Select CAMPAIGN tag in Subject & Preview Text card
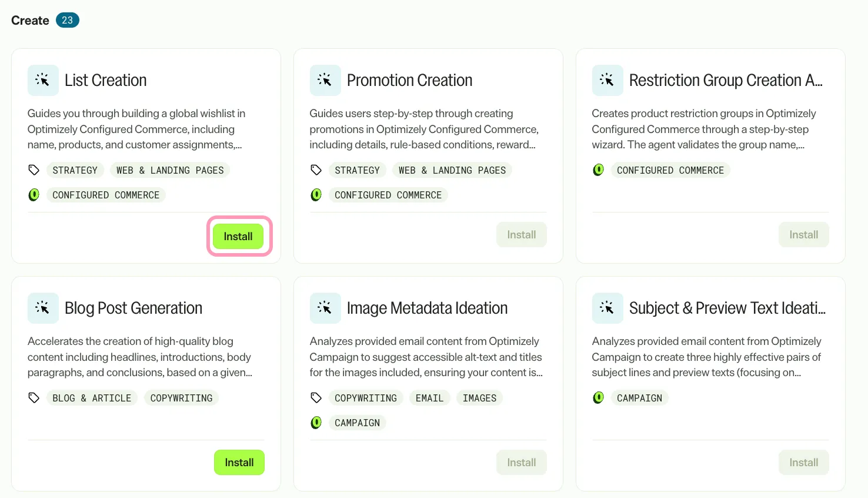 tap(640, 398)
